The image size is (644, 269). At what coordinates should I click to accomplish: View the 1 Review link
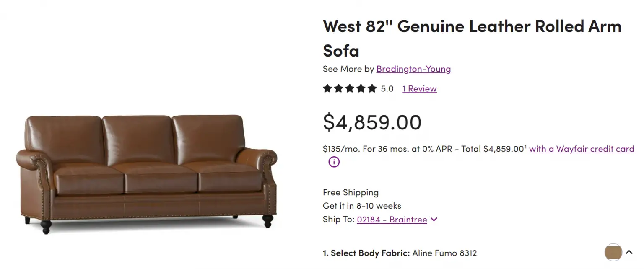[419, 88]
